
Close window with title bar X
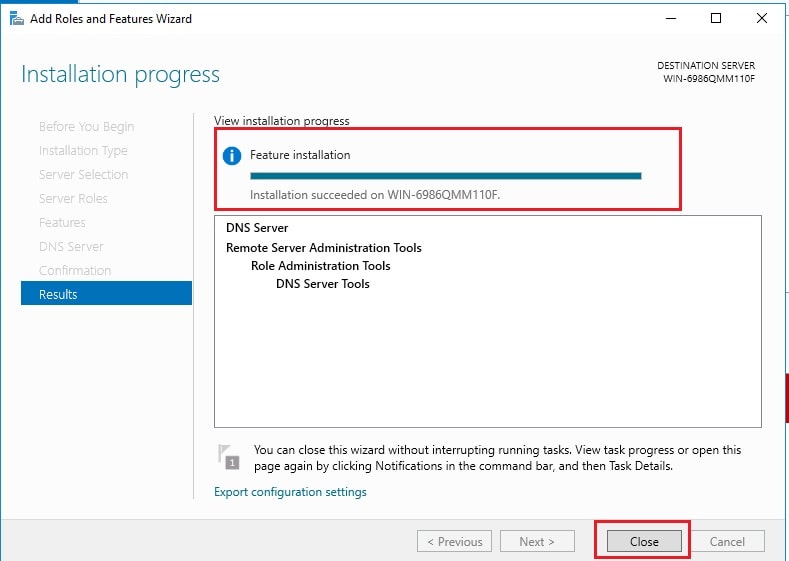[761, 18]
